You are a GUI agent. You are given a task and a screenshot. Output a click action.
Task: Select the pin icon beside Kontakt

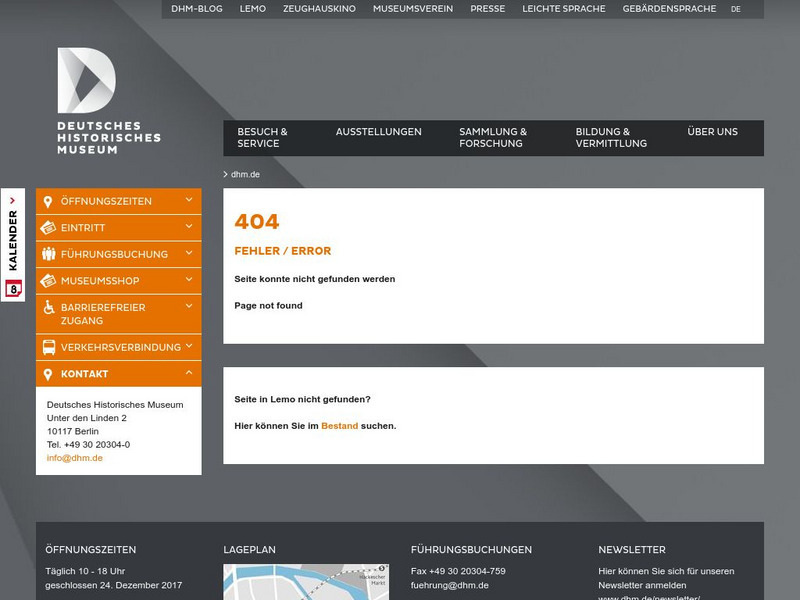(47, 373)
